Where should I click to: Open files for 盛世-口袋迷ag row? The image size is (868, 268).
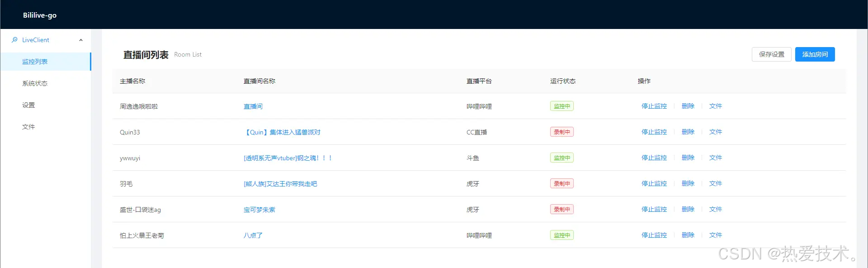716,209
